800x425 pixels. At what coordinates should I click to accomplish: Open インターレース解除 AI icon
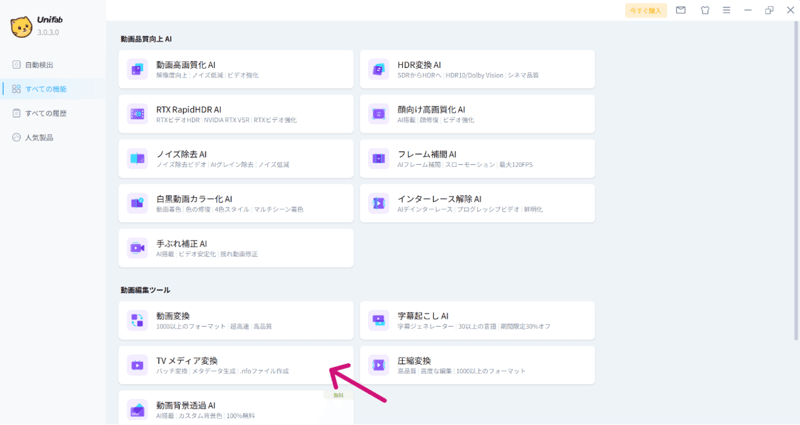(379, 203)
